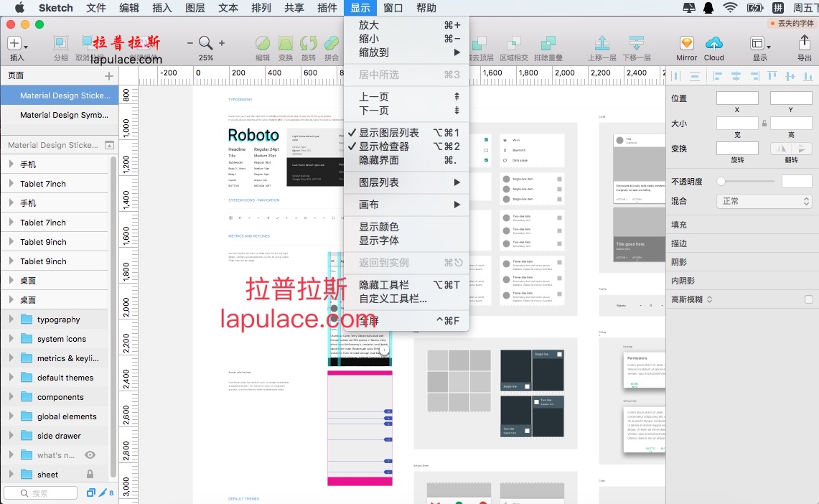Viewport: 819px width, 504px height.
Task: Click Move Backward (下移一层) icon
Action: coord(636,43)
